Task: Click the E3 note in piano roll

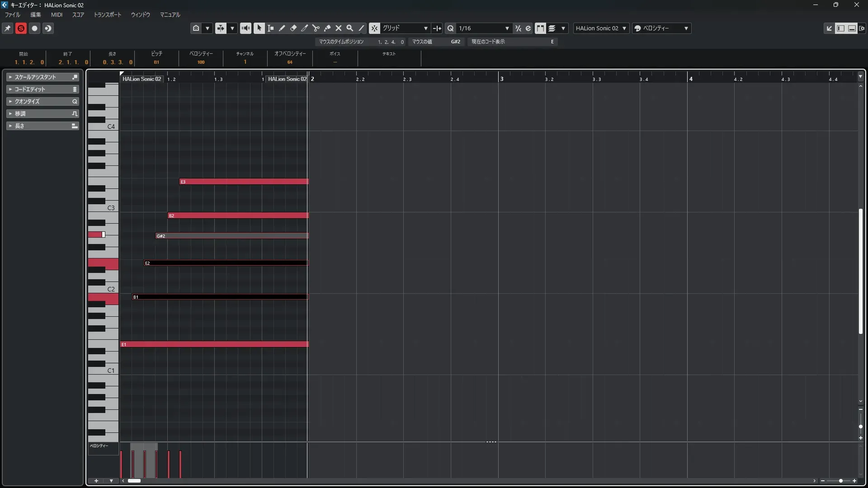Action: click(x=244, y=182)
